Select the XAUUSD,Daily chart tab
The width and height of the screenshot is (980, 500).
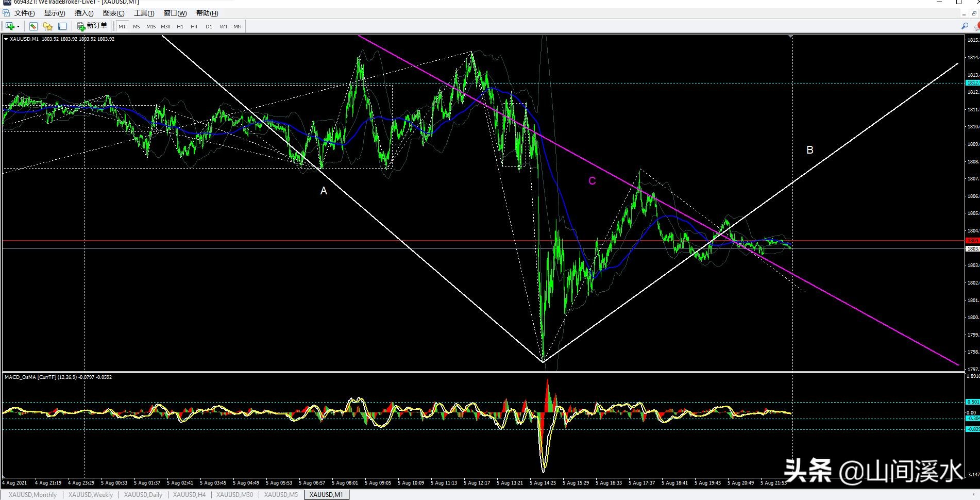143,495
